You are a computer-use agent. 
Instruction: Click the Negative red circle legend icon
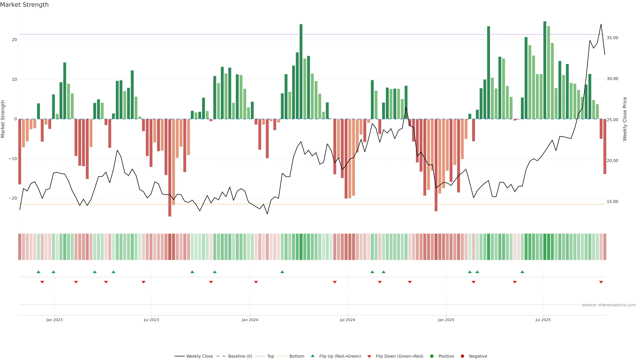[x=462, y=356]
